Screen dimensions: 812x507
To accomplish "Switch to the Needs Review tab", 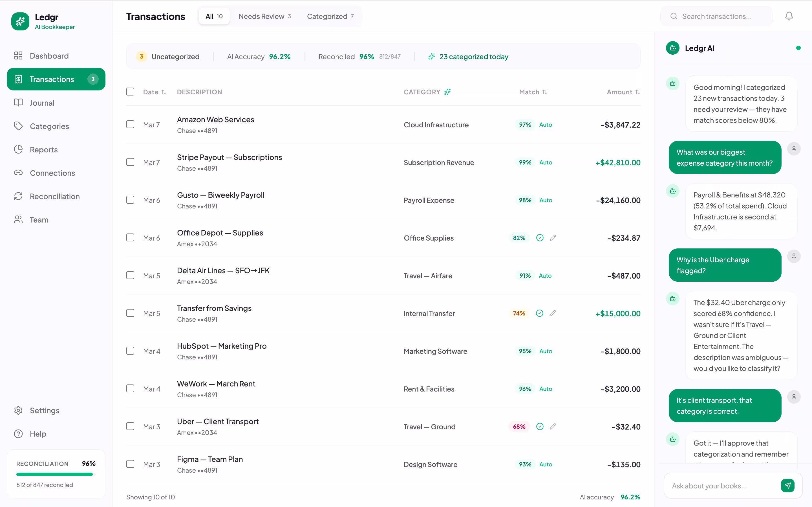I will pyautogui.click(x=265, y=16).
